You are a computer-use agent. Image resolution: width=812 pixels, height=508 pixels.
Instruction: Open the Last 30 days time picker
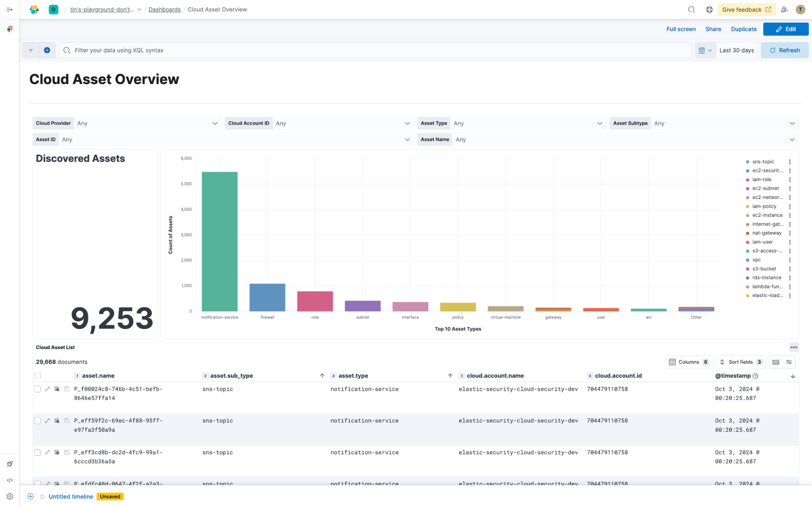(736, 50)
